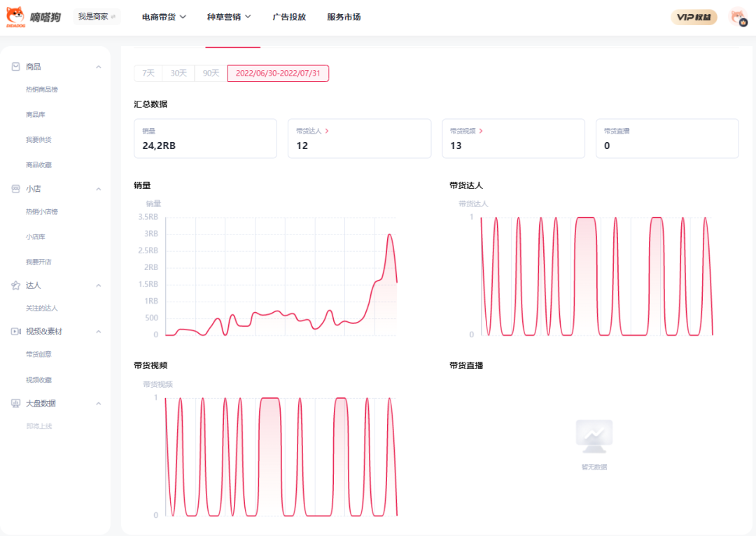Click the 3.5RB axis label on 销量 chart
Viewport: 756px width, 536px height.
coord(148,217)
